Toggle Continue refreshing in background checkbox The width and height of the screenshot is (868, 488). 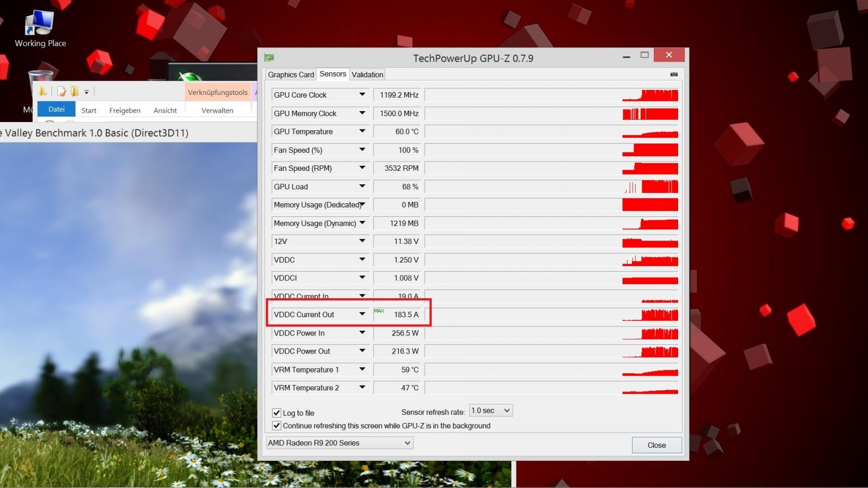(277, 426)
